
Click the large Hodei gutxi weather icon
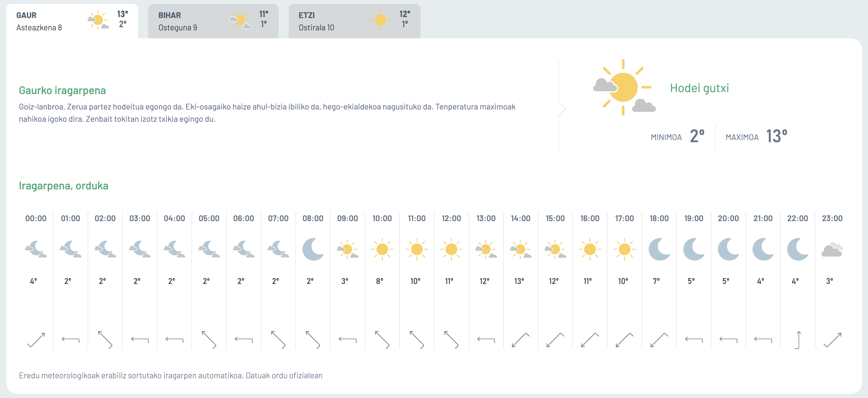[x=624, y=87]
